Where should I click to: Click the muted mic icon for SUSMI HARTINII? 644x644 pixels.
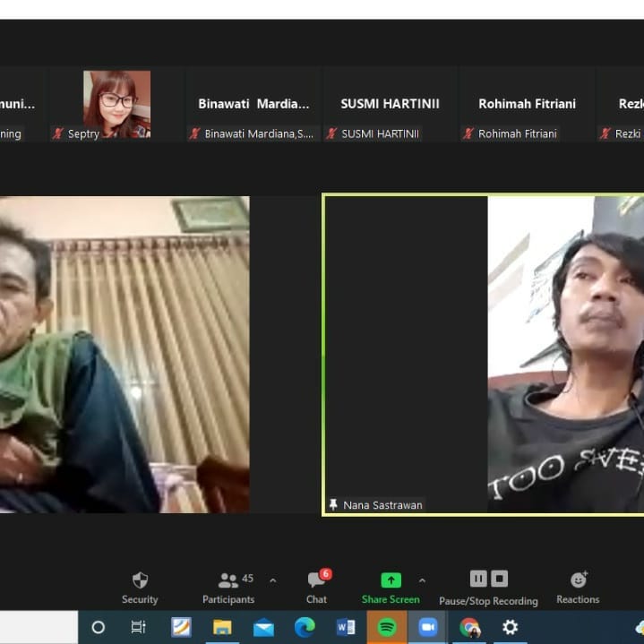point(331,134)
